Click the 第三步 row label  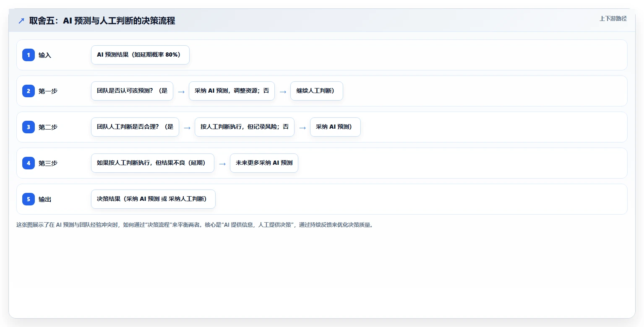48,163
